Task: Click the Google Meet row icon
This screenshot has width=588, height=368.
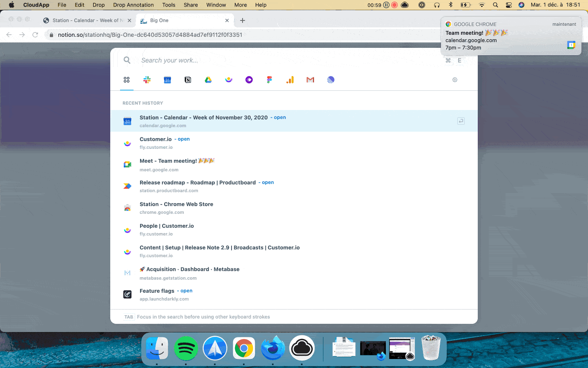Action: point(127,164)
